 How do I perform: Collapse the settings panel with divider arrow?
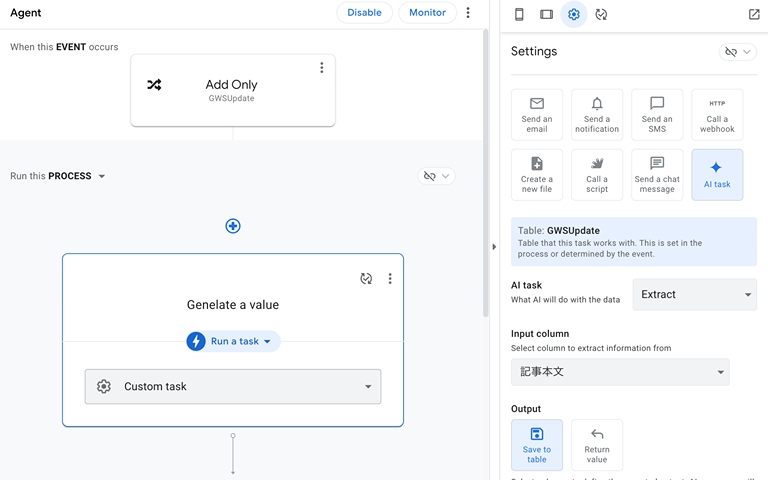pyautogui.click(x=494, y=247)
